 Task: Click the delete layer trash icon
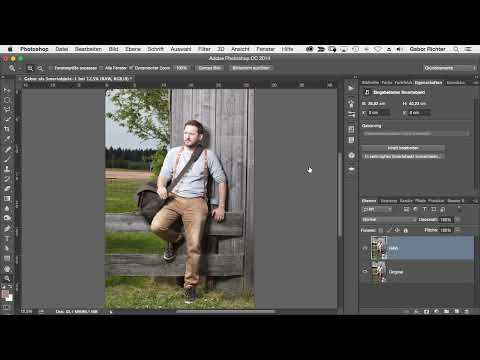click(466, 311)
